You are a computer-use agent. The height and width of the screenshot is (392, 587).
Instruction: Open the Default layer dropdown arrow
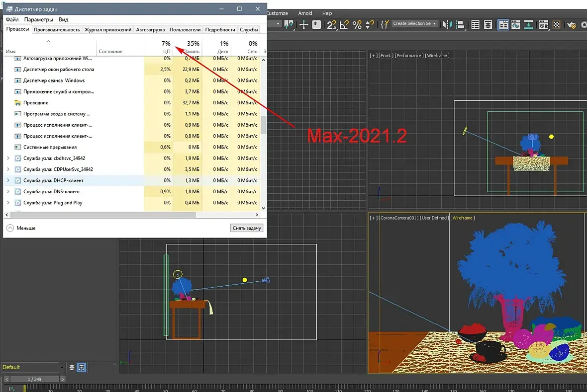(x=62, y=368)
